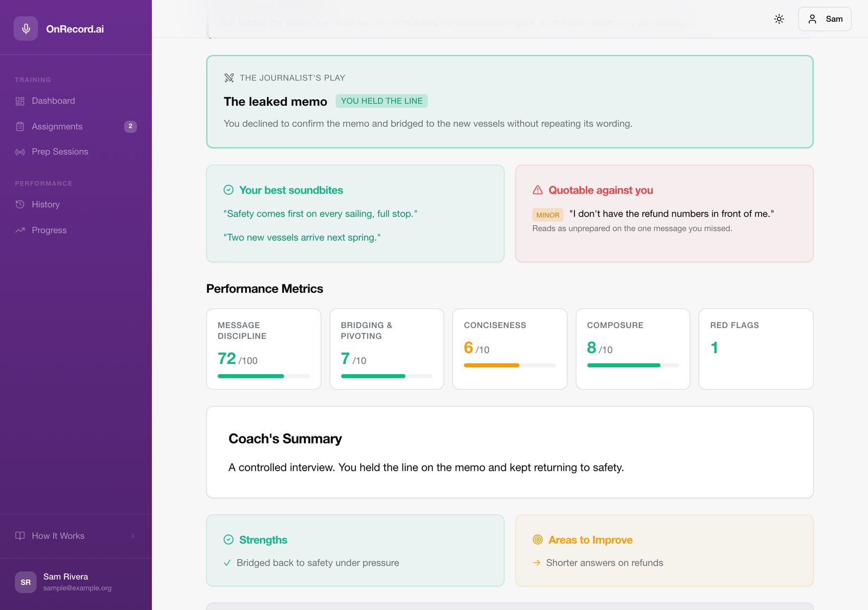Click the check circle beside Your best soundbites
868x610 pixels.
pyautogui.click(x=228, y=190)
